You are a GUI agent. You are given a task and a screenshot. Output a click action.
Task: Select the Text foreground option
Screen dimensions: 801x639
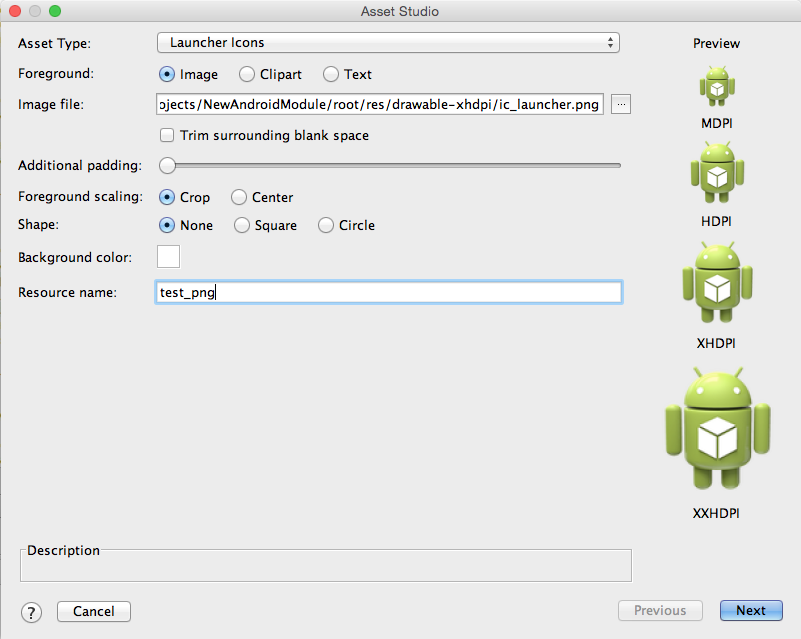[x=331, y=75]
